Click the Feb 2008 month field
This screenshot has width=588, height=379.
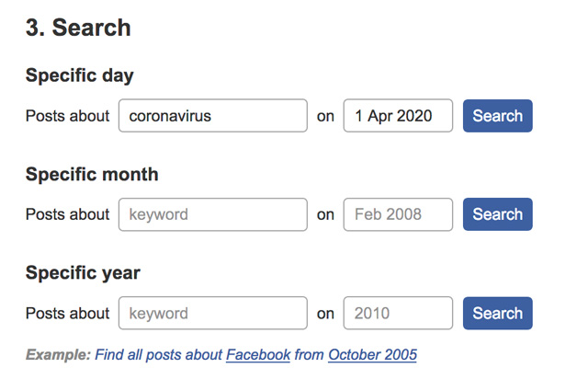[398, 214]
